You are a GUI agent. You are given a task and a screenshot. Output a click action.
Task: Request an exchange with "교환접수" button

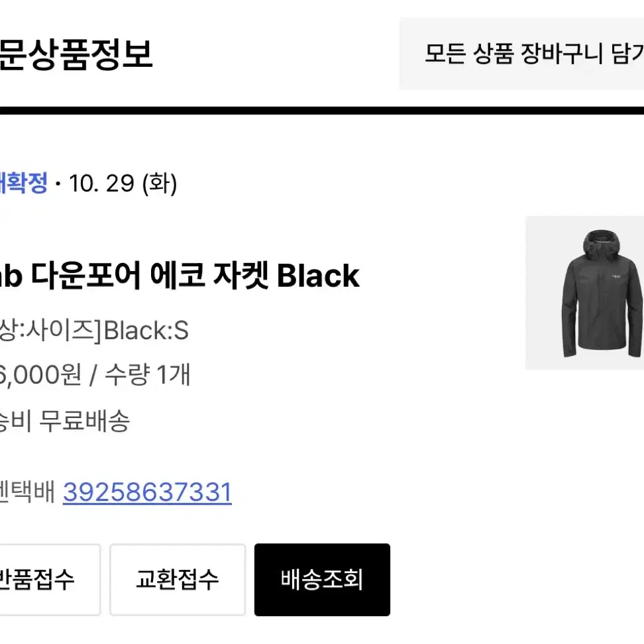point(178,579)
